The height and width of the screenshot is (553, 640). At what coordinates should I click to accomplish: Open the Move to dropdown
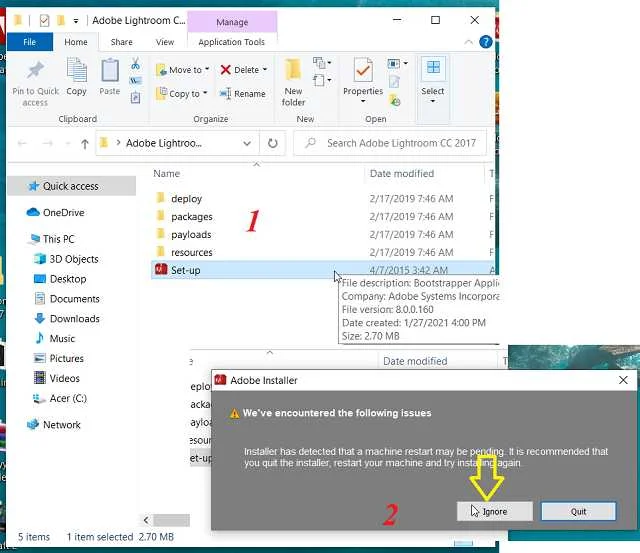coord(182,70)
